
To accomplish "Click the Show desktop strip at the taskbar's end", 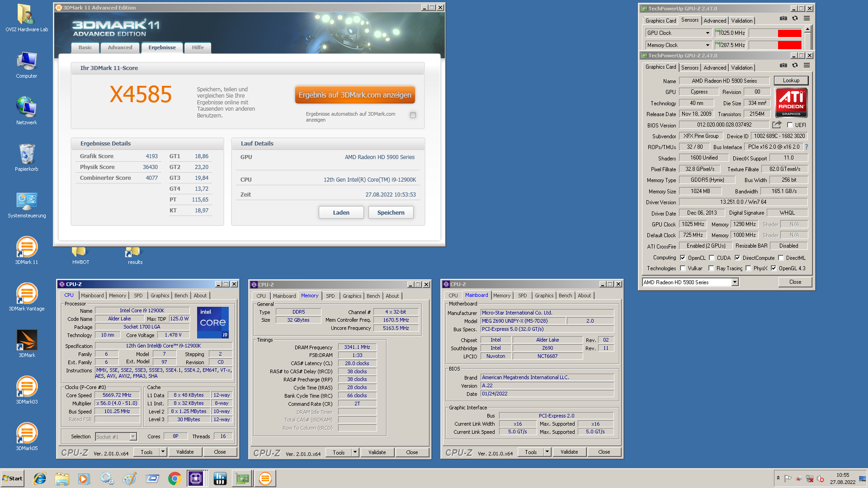I will click(x=863, y=479).
